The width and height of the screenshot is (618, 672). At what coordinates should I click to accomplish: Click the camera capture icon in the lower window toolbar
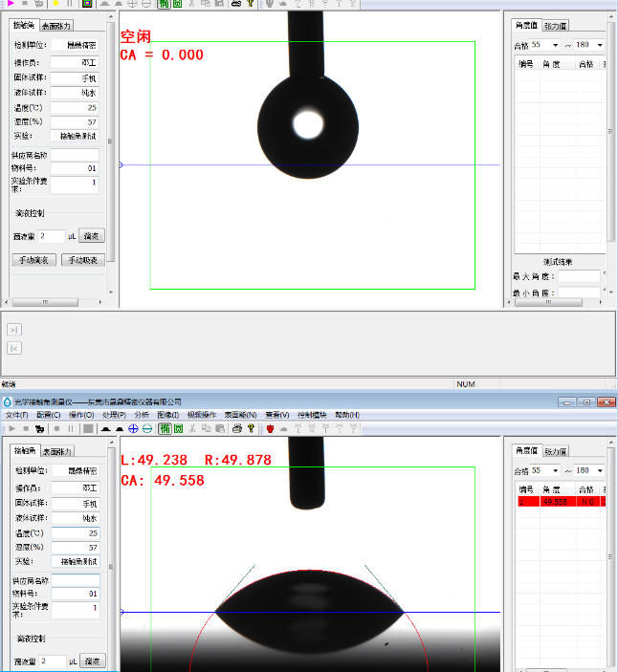40,428
